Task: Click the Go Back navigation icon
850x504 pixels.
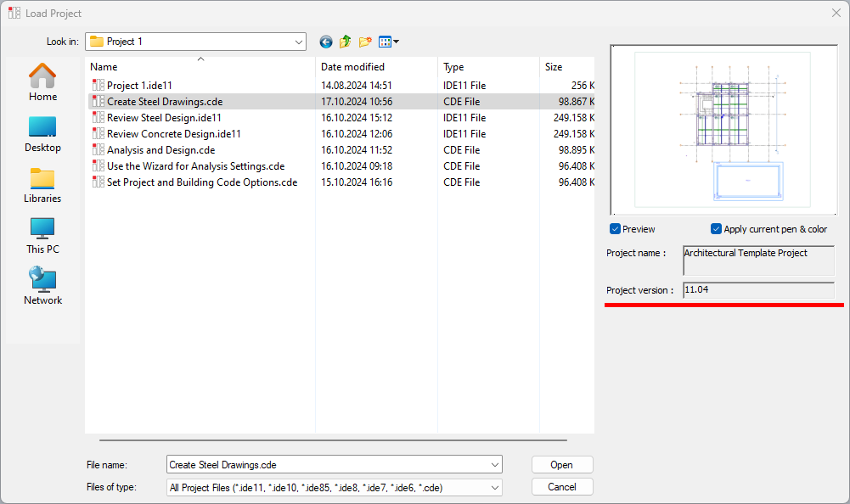Action: (x=326, y=42)
